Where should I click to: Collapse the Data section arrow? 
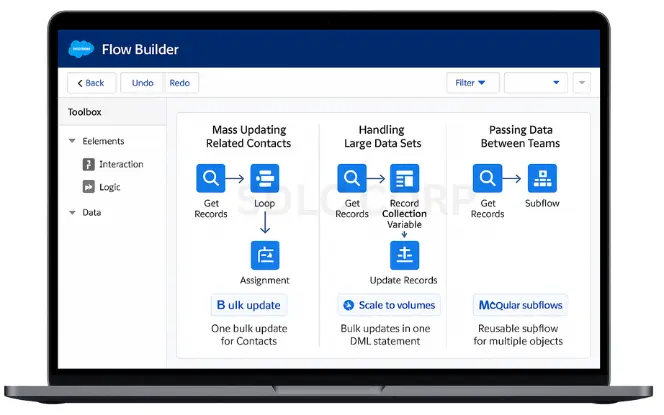coord(72,213)
